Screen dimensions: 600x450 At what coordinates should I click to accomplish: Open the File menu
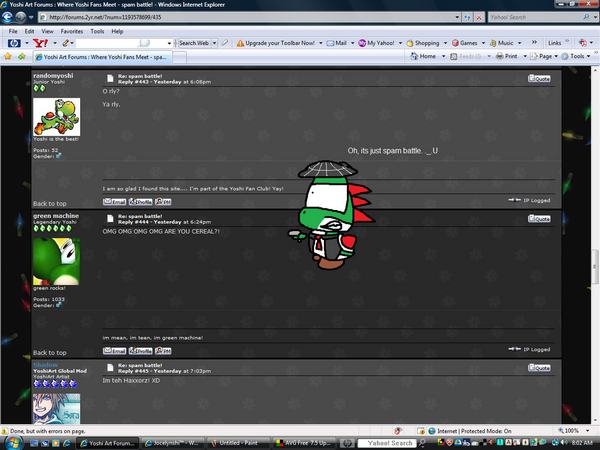coord(13,31)
